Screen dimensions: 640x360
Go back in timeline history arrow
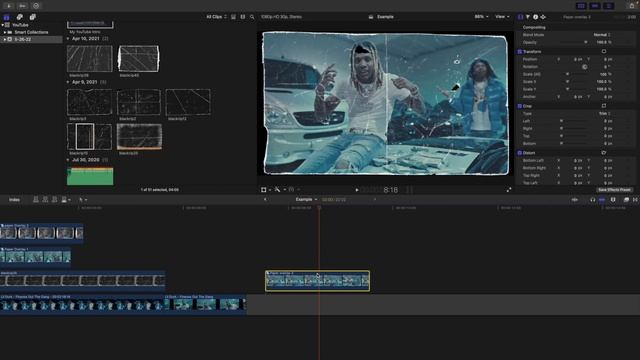(265, 200)
